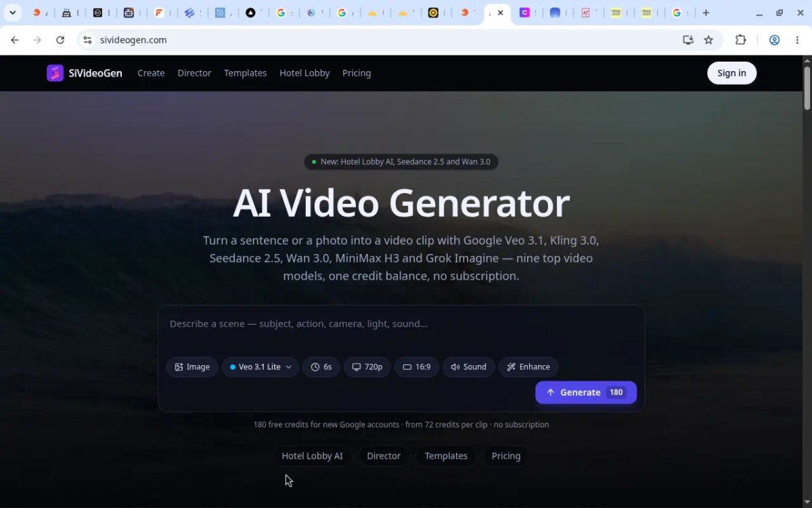Click the SiVideoGen purple logo icon

coord(55,73)
